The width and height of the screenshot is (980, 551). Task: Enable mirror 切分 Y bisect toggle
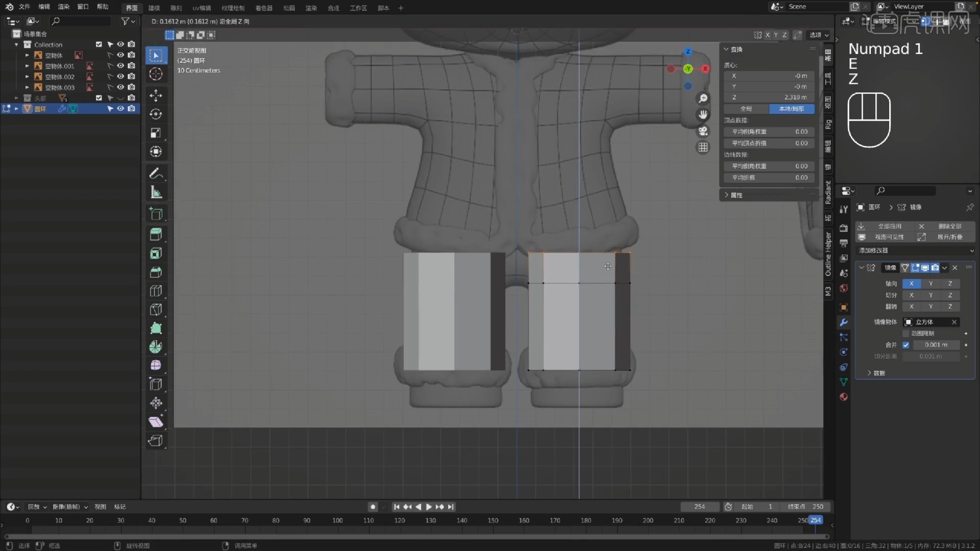931,295
